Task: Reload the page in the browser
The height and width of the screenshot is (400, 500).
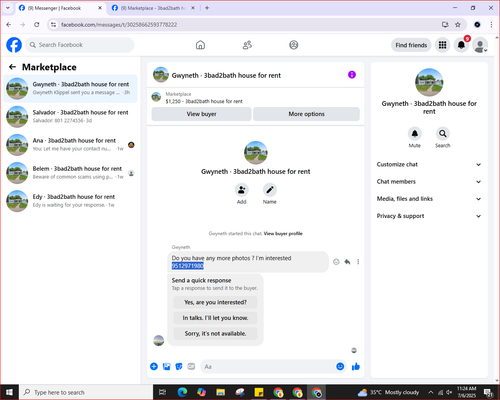Action: (x=37, y=24)
